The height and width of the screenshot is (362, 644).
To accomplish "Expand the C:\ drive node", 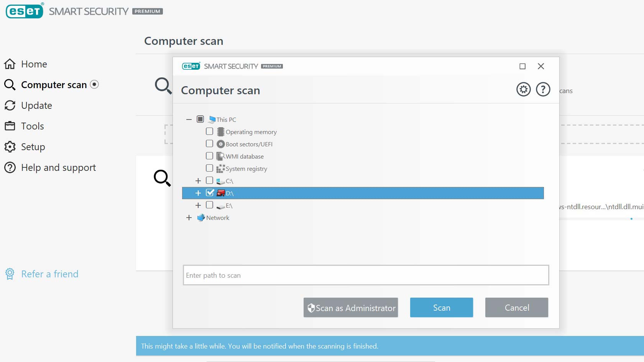I will pyautogui.click(x=198, y=181).
